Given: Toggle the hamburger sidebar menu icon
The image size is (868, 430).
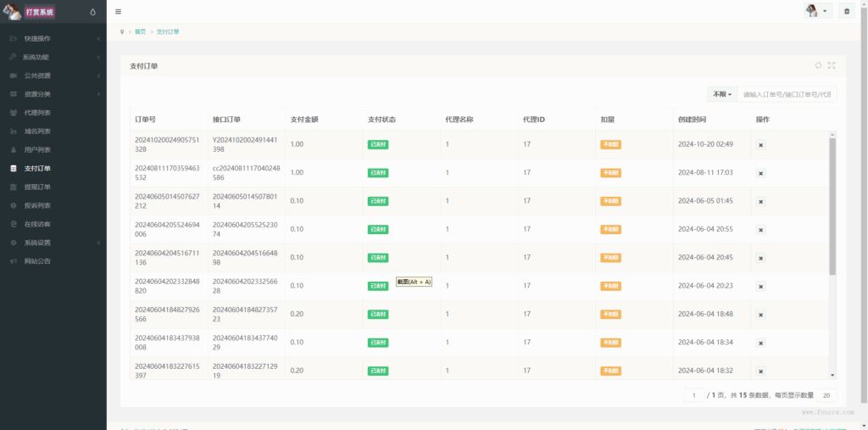Looking at the screenshot, I should click(118, 11).
